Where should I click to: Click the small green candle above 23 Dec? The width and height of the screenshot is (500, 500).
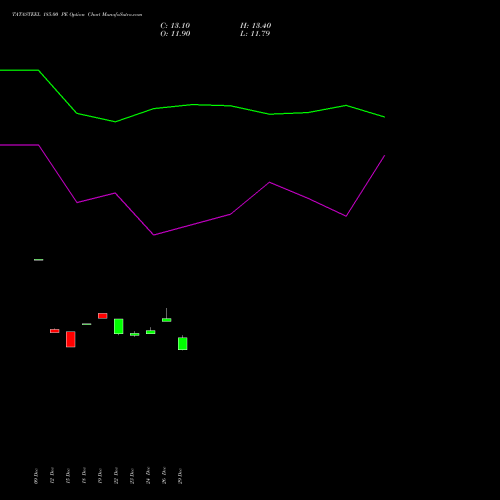point(135,334)
